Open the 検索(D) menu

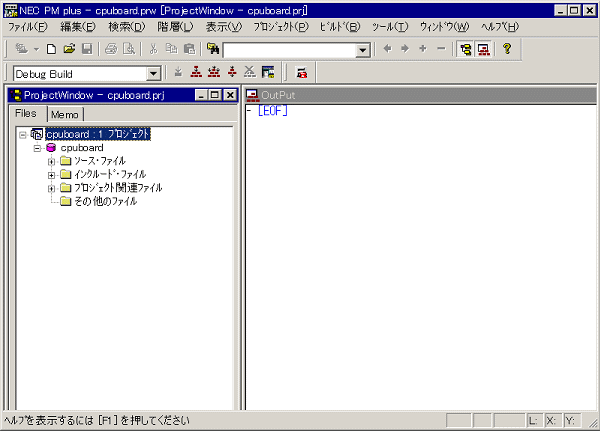pos(127,27)
